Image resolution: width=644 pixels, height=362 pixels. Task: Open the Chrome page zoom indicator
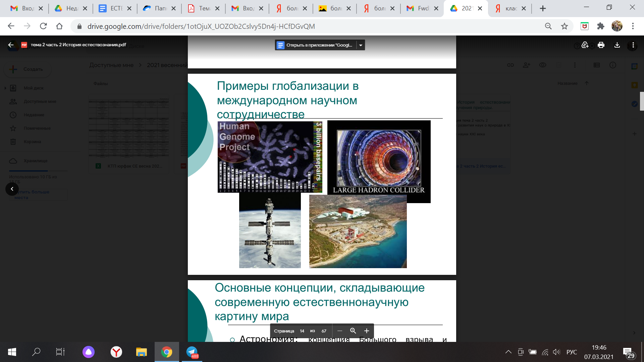(x=548, y=26)
